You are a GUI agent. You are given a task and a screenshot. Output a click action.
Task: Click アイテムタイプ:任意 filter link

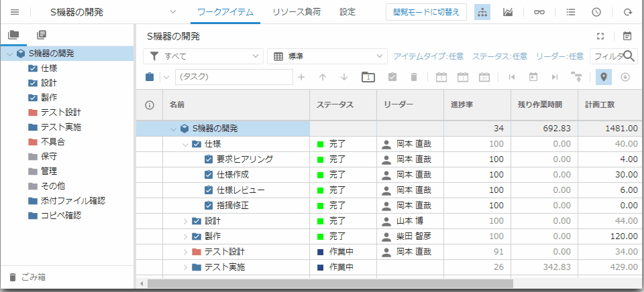[429, 56]
